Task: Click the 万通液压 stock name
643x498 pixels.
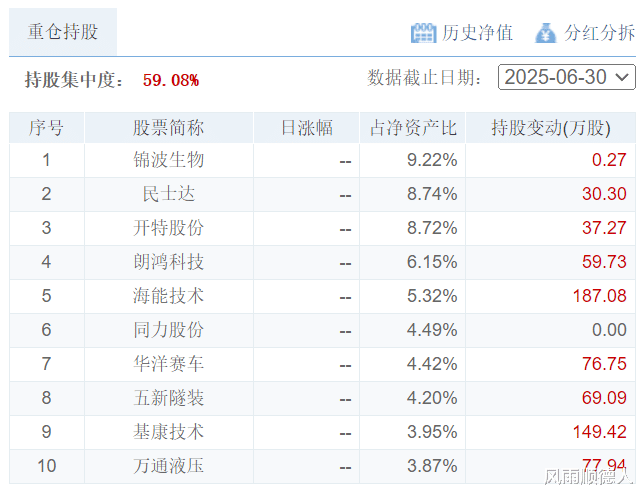Action: [169, 466]
